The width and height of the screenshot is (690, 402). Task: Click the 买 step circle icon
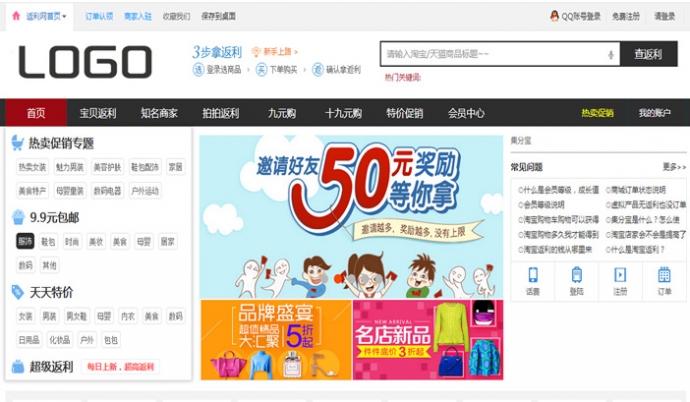coord(261,69)
